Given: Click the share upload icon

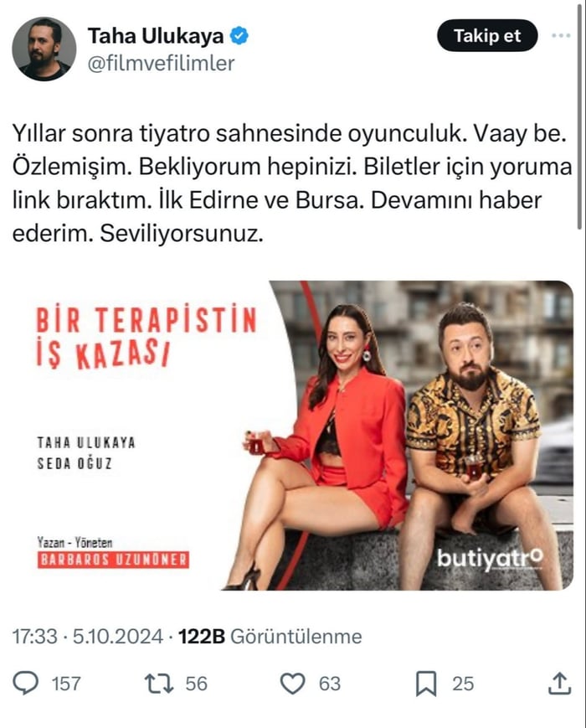Looking at the screenshot, I should pos(559,683).
